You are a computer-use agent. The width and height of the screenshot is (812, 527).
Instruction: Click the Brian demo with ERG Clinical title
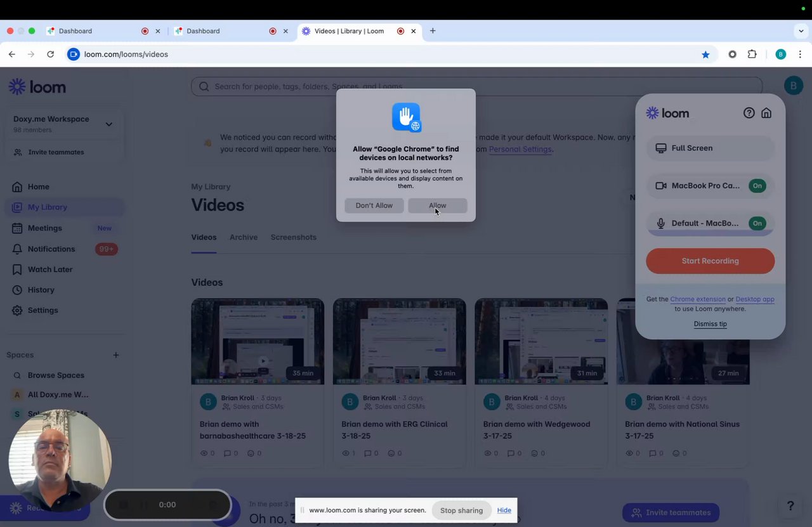(395, 430)
